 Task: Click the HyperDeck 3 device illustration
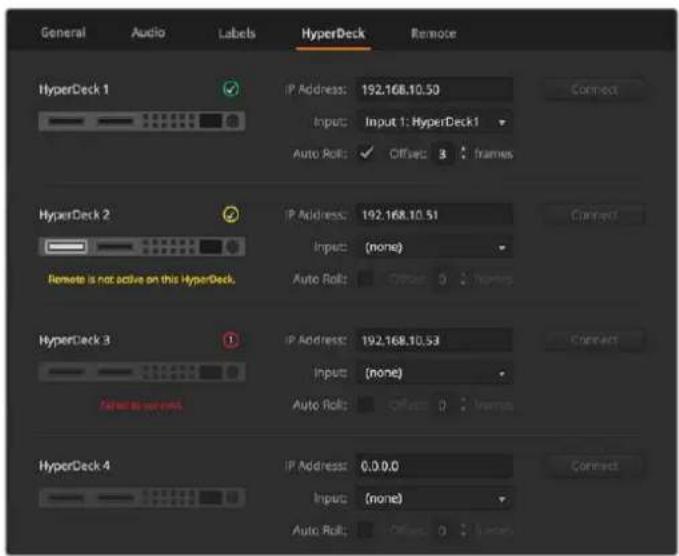pyautogui.click(x=142, y=372)
